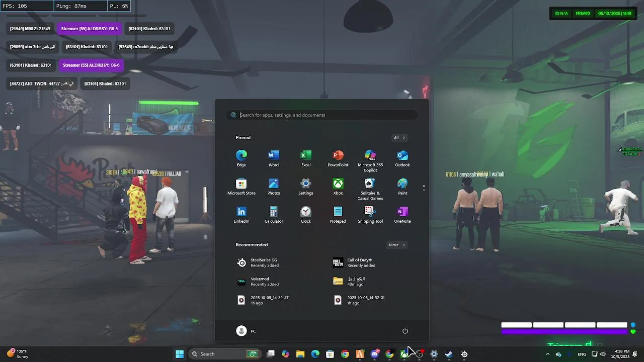Launch Paint from pinned apps
The image size is (644, 362).
[x=403, y=187]
